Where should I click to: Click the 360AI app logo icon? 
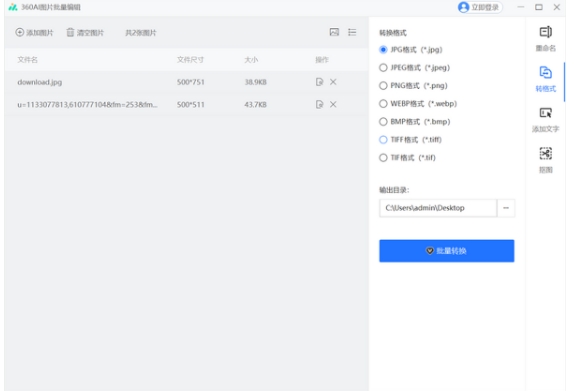pyautogui.click(x=13, y=7)
